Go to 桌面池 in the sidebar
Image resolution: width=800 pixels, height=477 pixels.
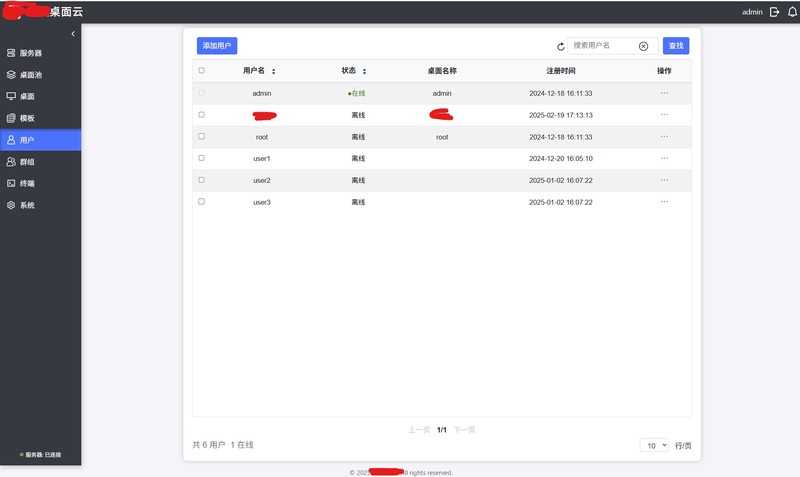pyautogui.click(x=40, y=75)
